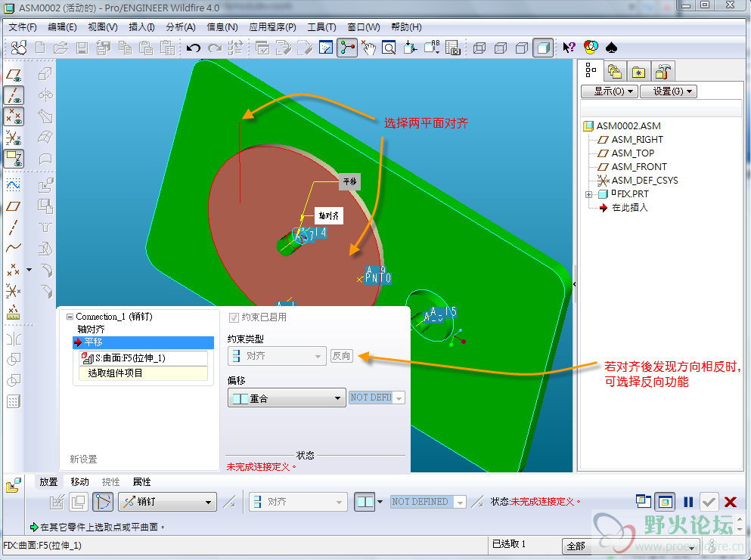Click the Redo arrow icon
The width and height of the screenshot is (751, 560).
click(215, 48)
